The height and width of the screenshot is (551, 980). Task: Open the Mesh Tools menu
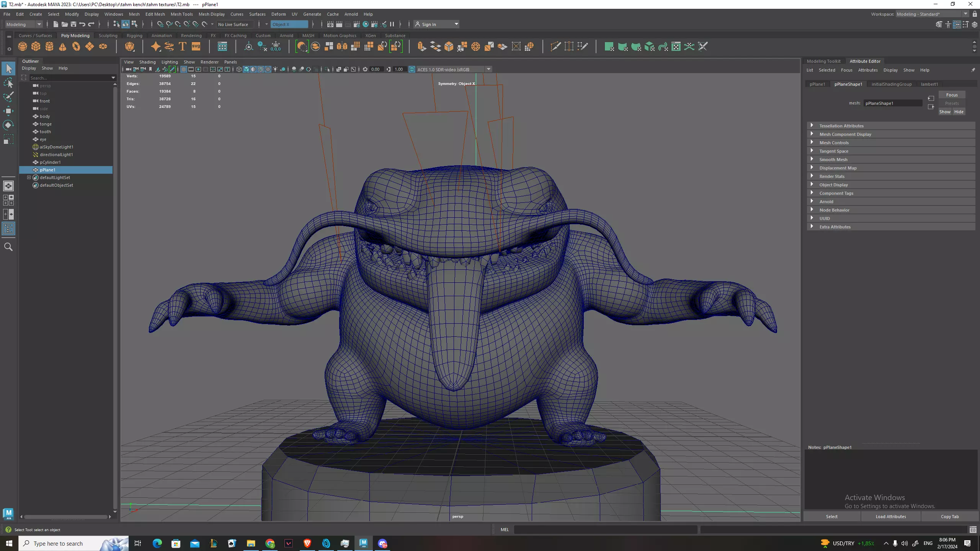point(181,14)
